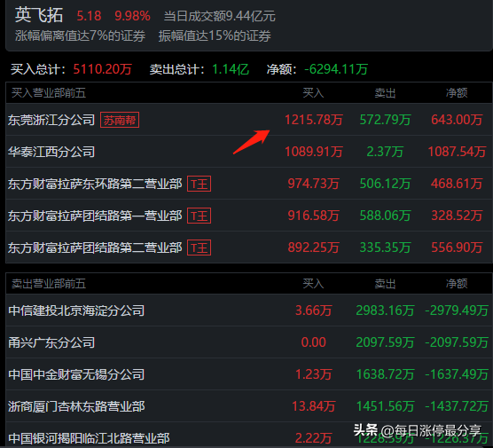Image resolution: width=493 pixels, height=448 pixels.
Task: Select 涨幅偏离值达7%的证券 label
Action: point(80,35)
